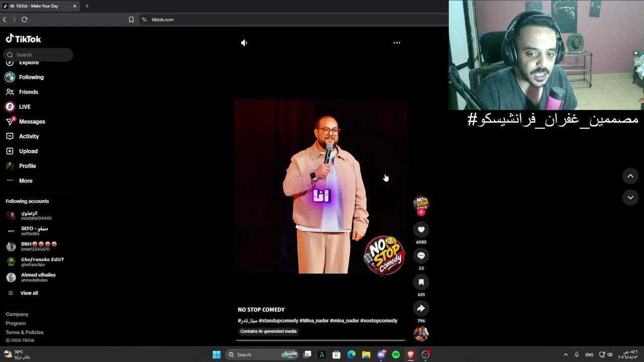
Task: Mute the TikTok video sound
Action: (244, 43)
